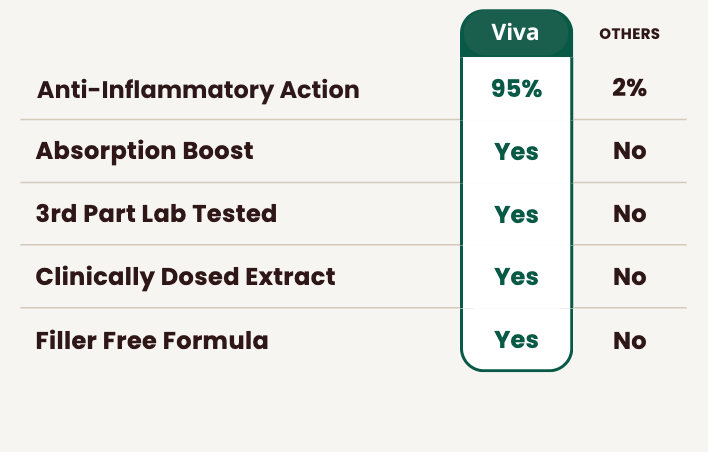
Task: Select the Clinically Dosed Extract label
Action: click(185, 277)
